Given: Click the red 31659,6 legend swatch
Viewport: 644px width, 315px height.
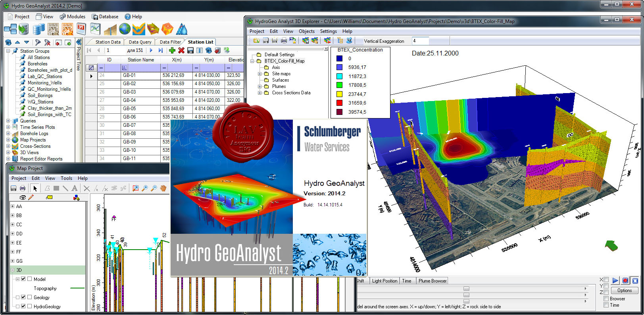Looking at the screenshot, I should 339,103.
